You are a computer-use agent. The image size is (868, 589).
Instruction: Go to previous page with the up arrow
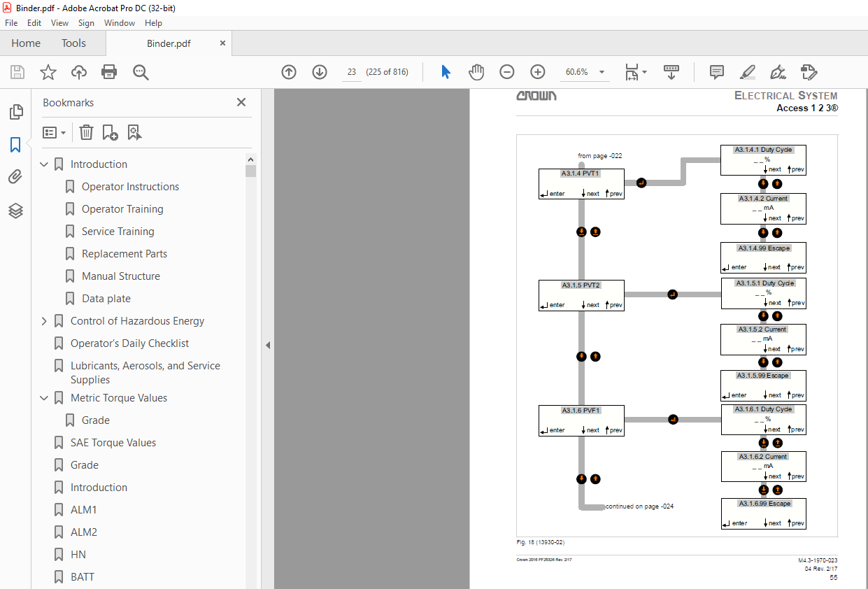pos(289,72)
